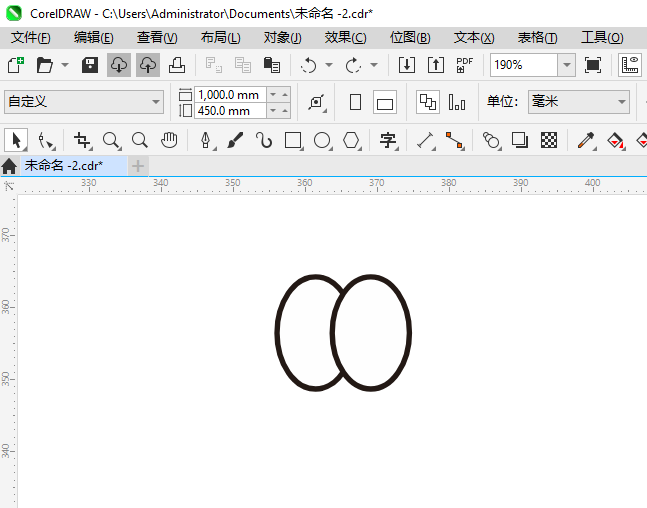
Task: Open the 表格(T) menu
Action: tap(538, 38)
